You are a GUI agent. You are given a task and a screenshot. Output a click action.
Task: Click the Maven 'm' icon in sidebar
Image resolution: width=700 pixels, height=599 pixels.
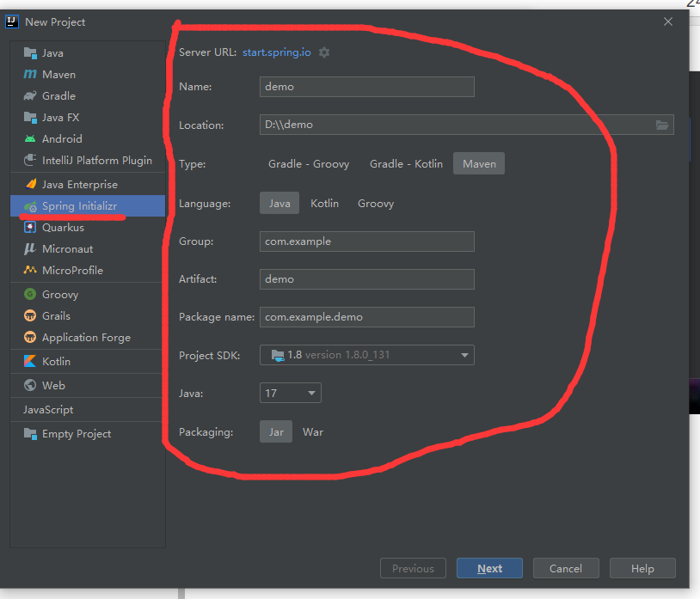point(30,75)
